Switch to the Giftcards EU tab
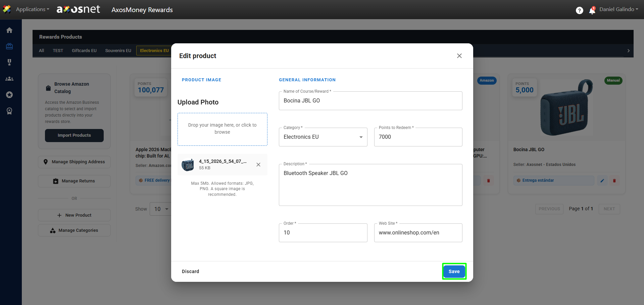Viewport: 644px width, 305px height. click(x=84, y=51)
